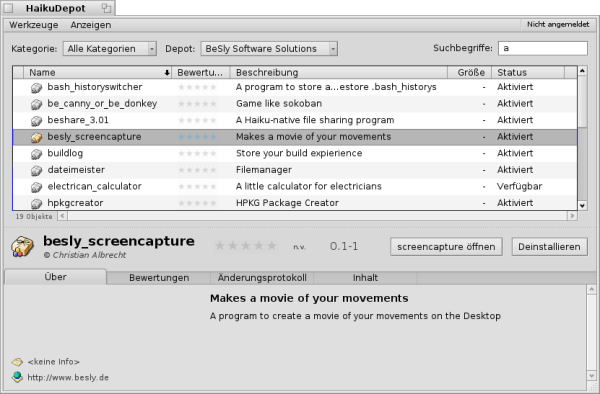600x394 pixels.
Task: Click the envelope icon next to keine Info
Action: (17, 361)
